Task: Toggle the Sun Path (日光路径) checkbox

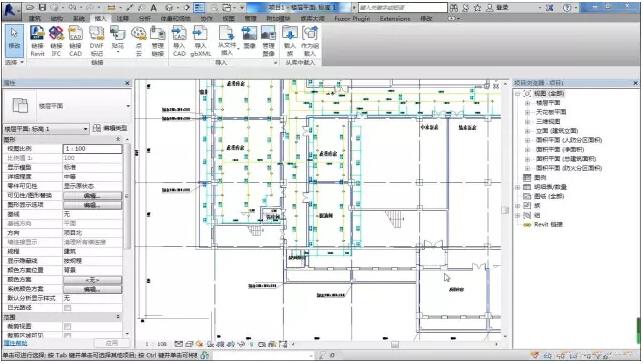Action: 68,308
